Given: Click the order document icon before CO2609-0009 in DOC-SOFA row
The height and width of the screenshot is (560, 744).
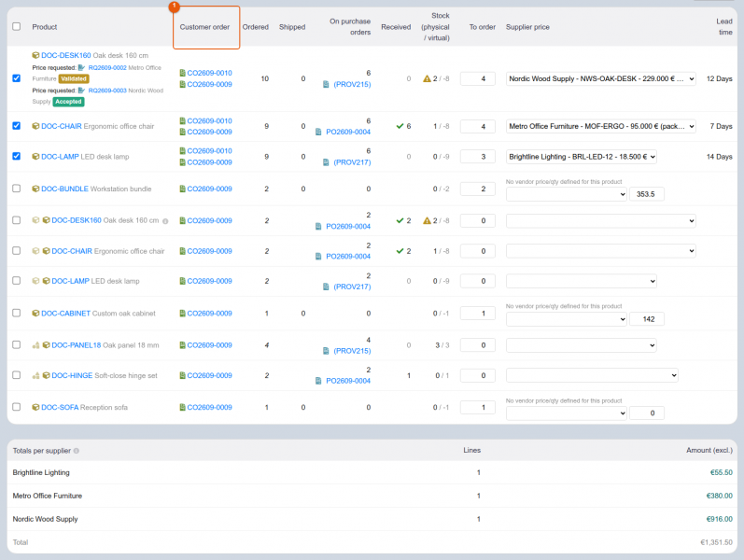Looking at the screenshot, I should (183, 407).
